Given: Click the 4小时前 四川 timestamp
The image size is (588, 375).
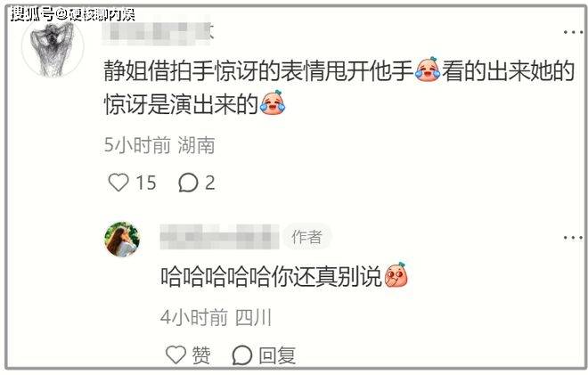Looking at the screenshot, I should pyautogui.click(x=216, y=318).
